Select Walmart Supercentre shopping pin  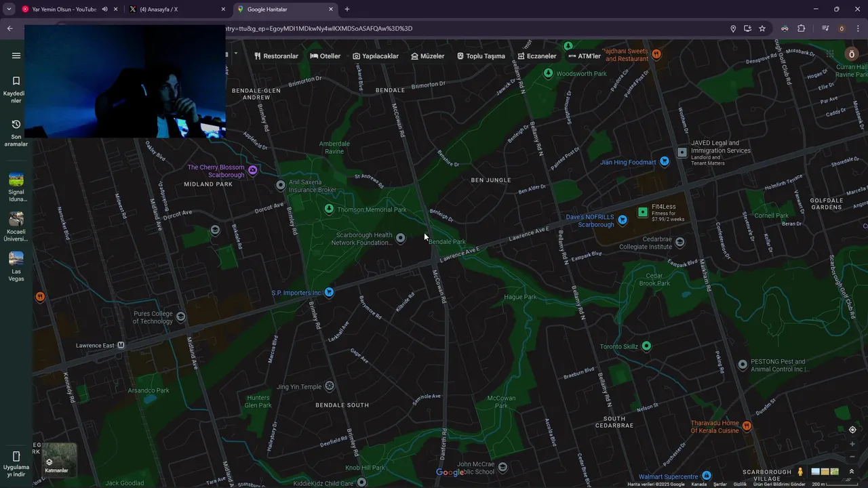[707, 476]
